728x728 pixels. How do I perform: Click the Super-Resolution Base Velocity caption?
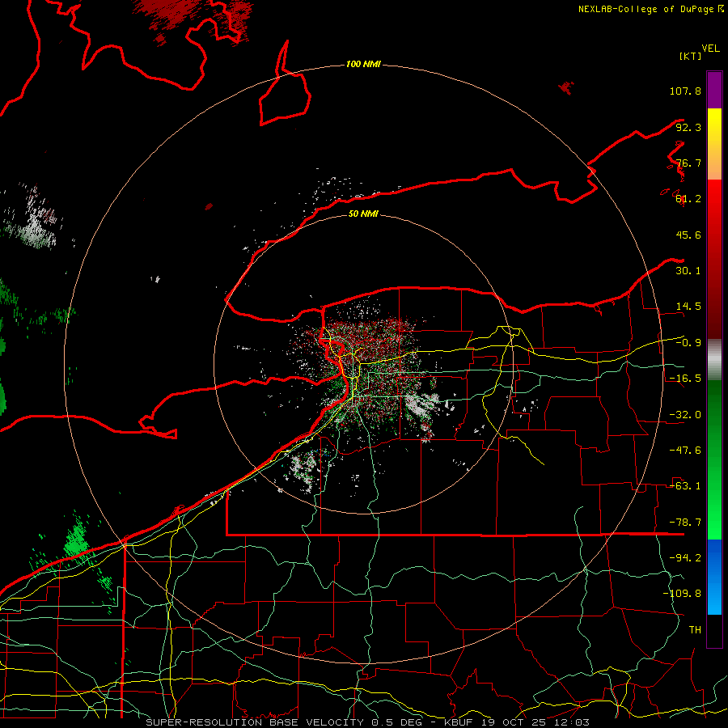[x=368, y=722]
